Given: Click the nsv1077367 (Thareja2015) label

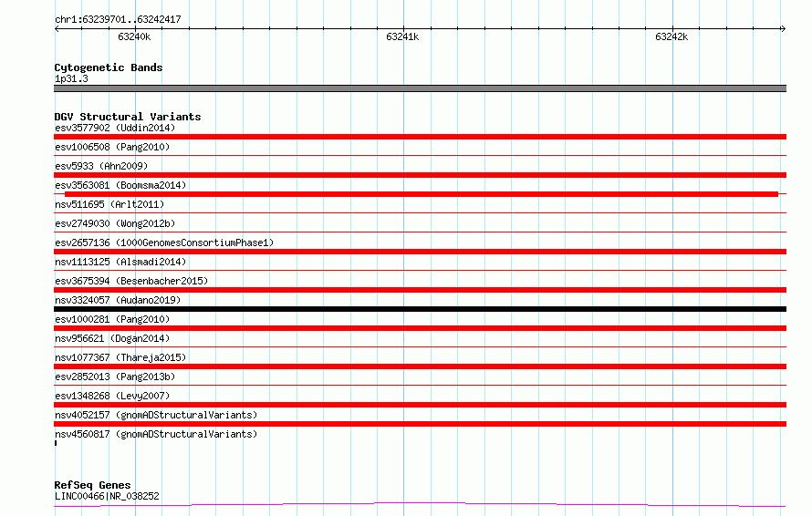Looking at the screenshot, I should coord(120,357).
